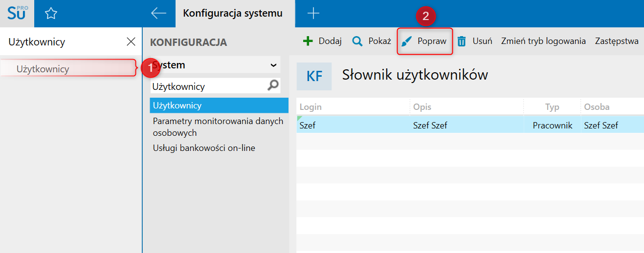Select Użytkownicy in the configuration list
The image size is (644, 253).
(219, 105)
